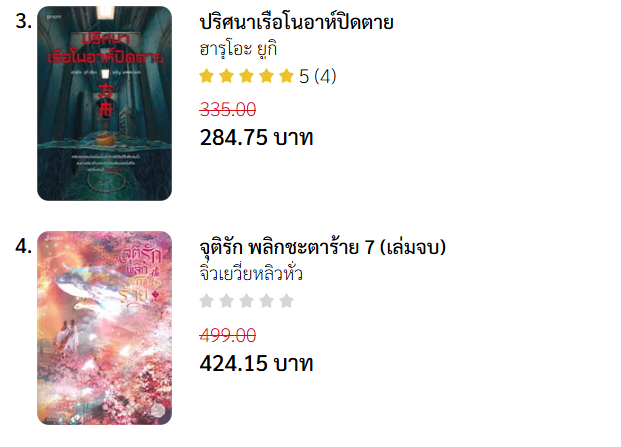Click the strikethrough price 499.00
Image resolution: width=621 pixels, height=447 pixels.
tap(228, 335)
